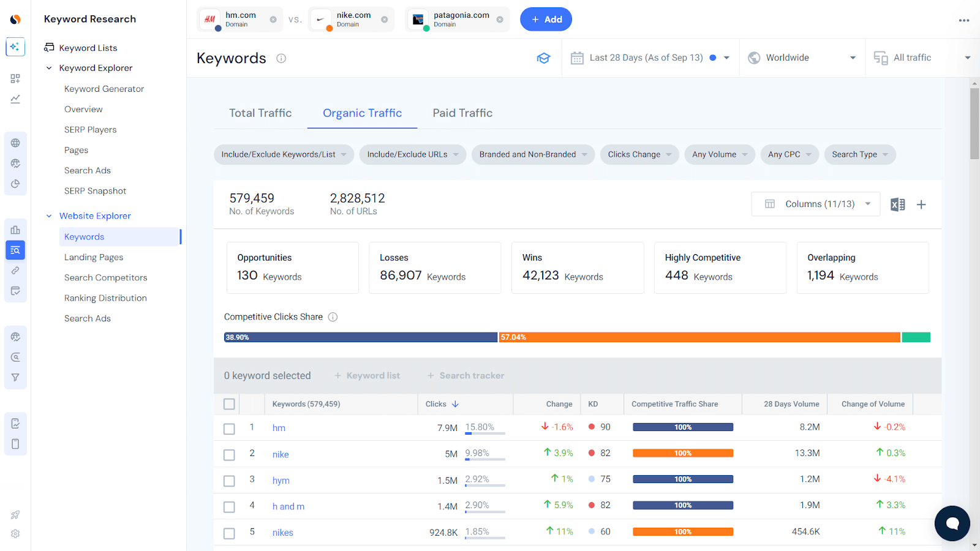
Task: Open the chat bubble in bottom right corner
Action: [952, 523]
